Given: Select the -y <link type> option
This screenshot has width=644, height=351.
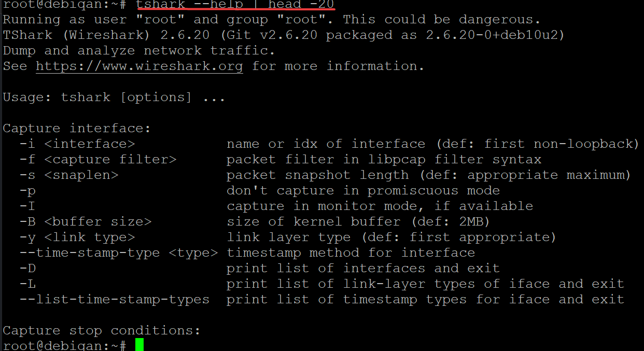Looking at the screenshot, I should (77, 237).
